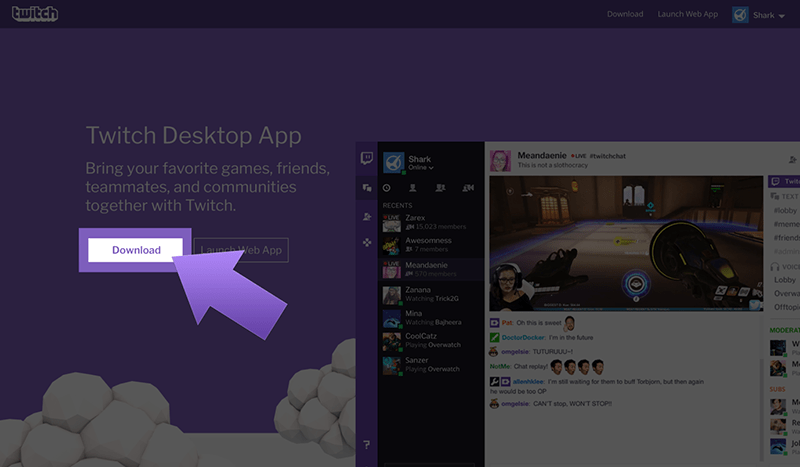Screen dimensions: 800x467
Task: Click the Twitch chat bubble icon in app sidebar
Action: click(366, 158)
